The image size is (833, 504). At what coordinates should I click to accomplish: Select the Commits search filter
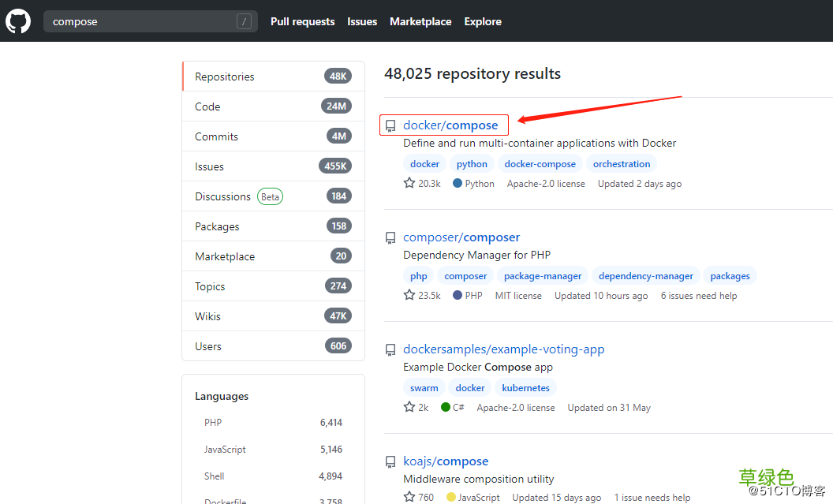point(274,136)
